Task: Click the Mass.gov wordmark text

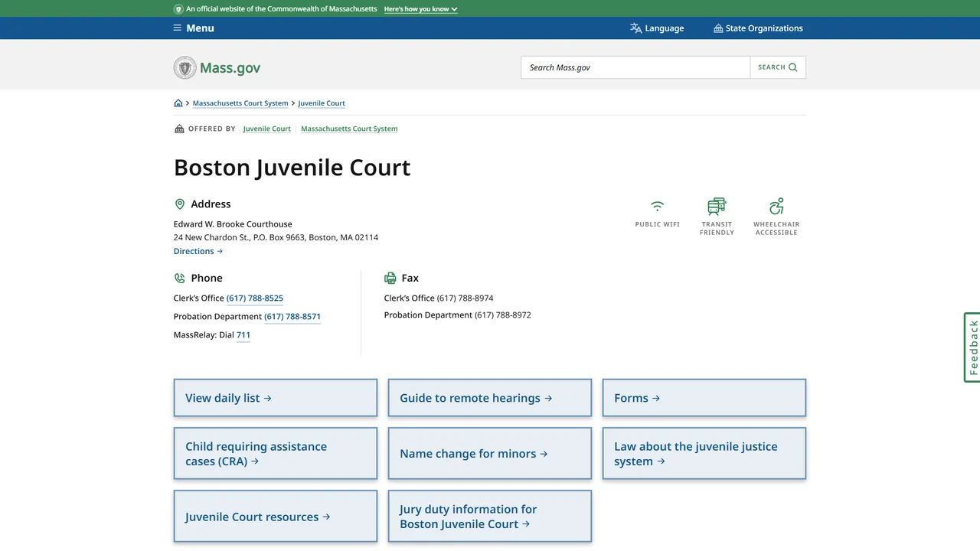Action: (230, 68)
